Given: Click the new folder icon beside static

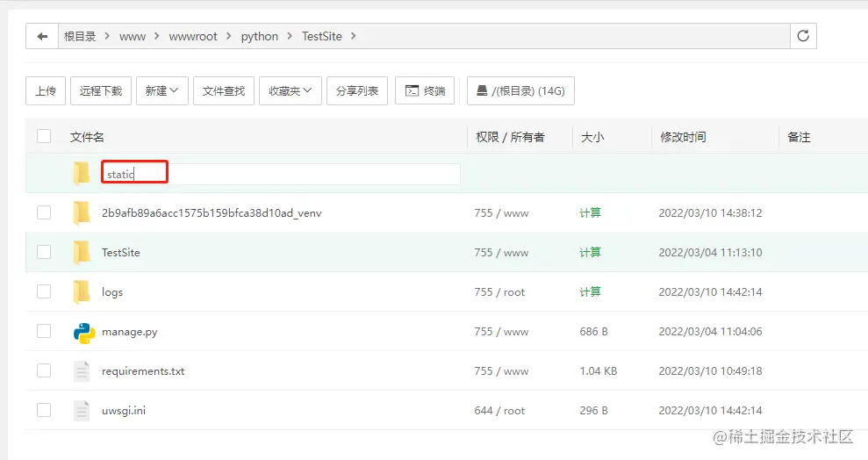Looking at the screenshot, I should coord(82,173).
